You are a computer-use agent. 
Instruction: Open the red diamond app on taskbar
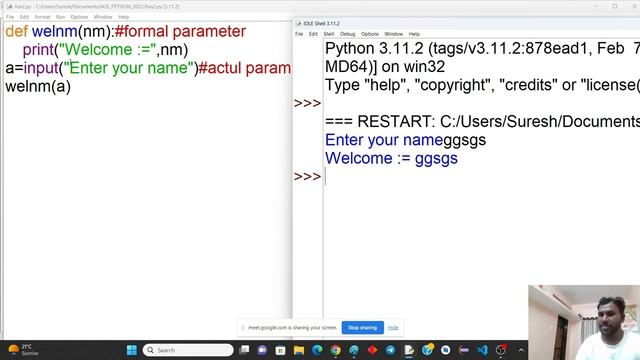(x=372, y=350)
